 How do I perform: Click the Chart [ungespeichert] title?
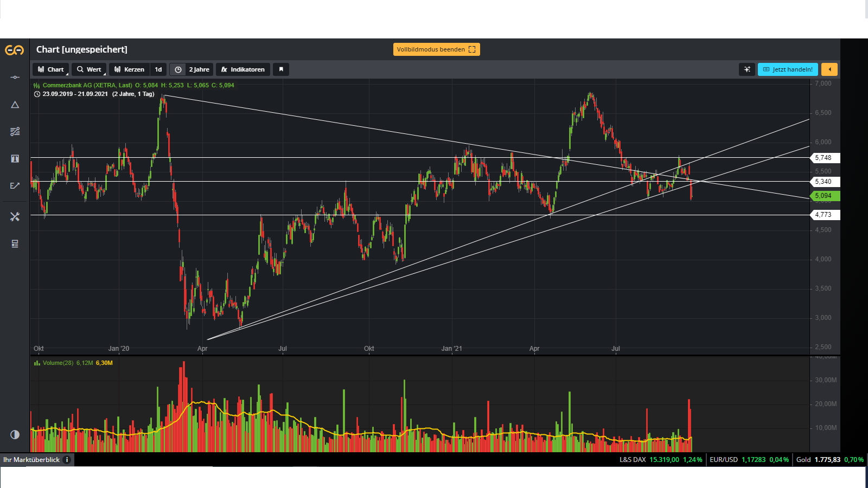click(x=82, y=49)
